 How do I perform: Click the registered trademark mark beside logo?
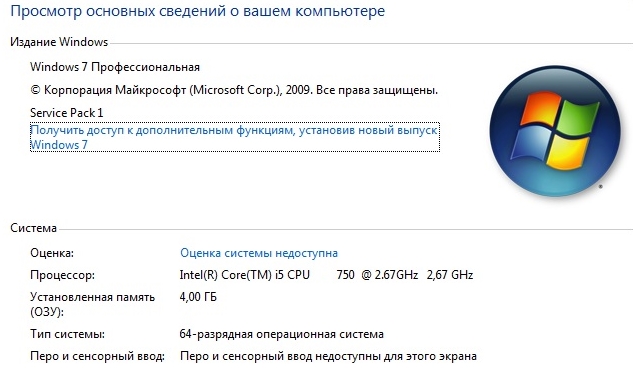pyautogui.click(x=600, y=186)
